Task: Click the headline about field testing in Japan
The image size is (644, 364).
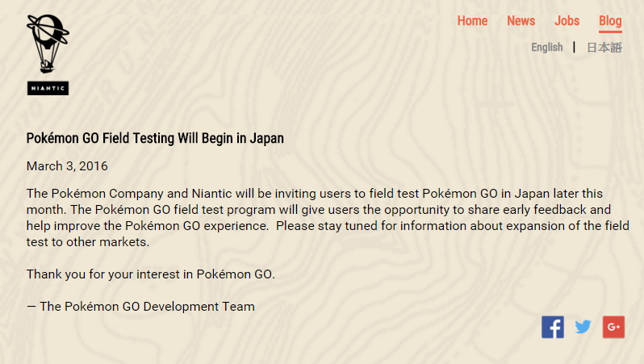Action: click(155, 138)
